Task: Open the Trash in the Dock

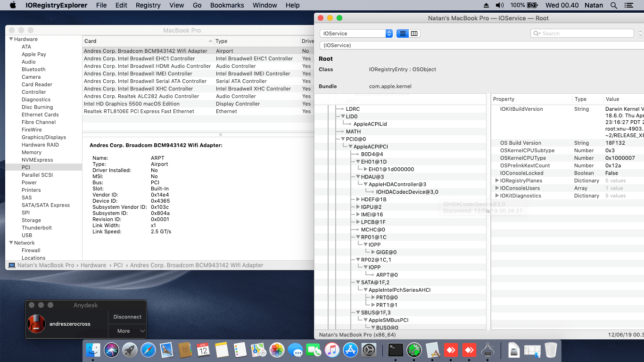Action: tap(551, 350)
